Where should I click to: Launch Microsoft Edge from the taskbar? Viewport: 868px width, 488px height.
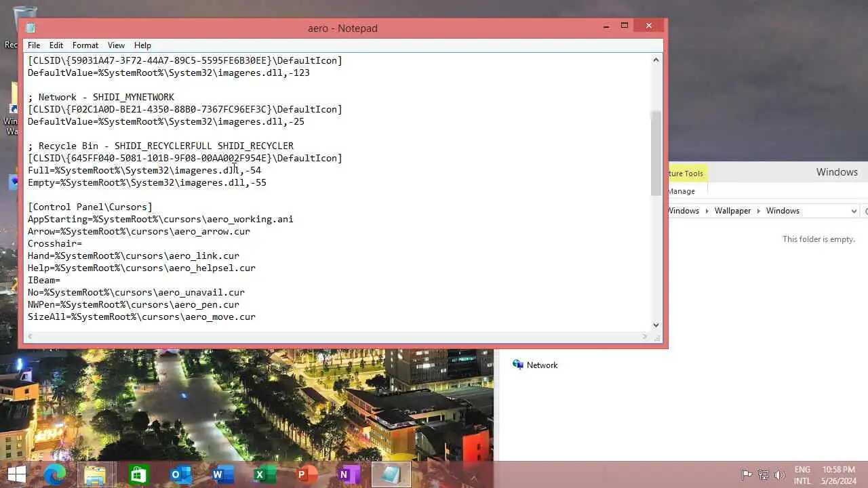tap(55, 474)
